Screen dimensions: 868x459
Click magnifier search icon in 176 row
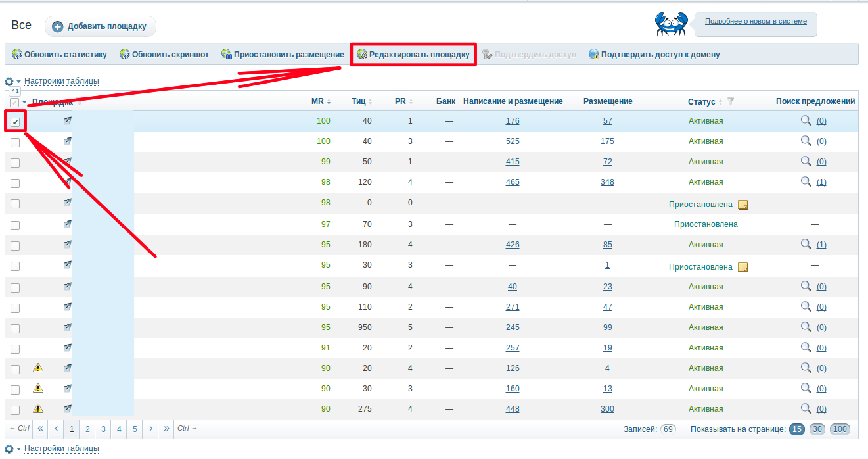pyautogui.click(x=806, y=120)
